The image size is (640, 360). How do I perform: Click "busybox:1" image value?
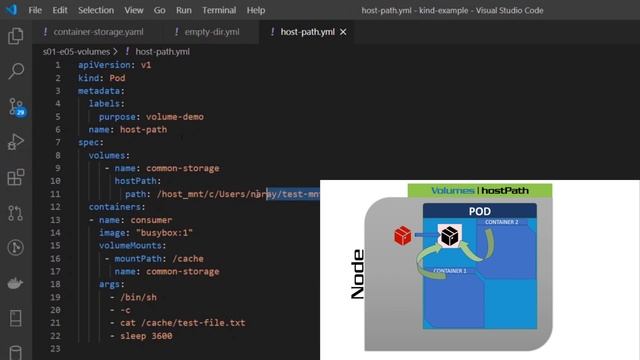164,233
